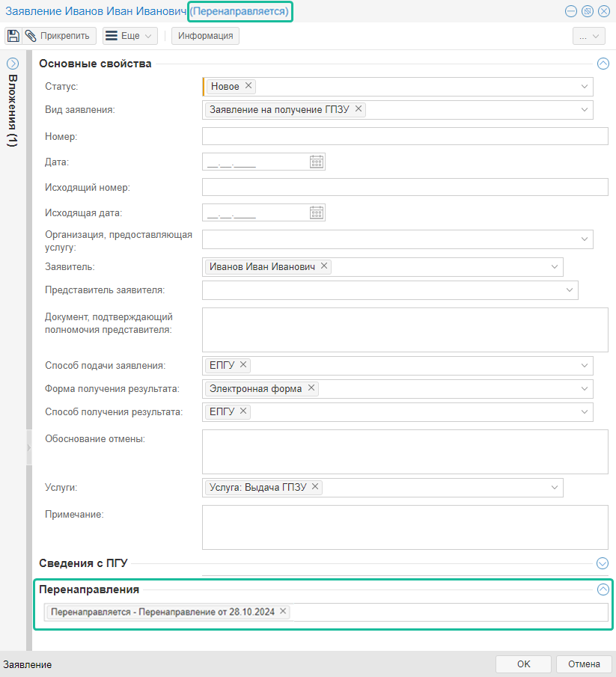Collapse the Перенаправления section
Image resolution: width=616 pixels, height=677 pixels.
click(x=603, y=589)
